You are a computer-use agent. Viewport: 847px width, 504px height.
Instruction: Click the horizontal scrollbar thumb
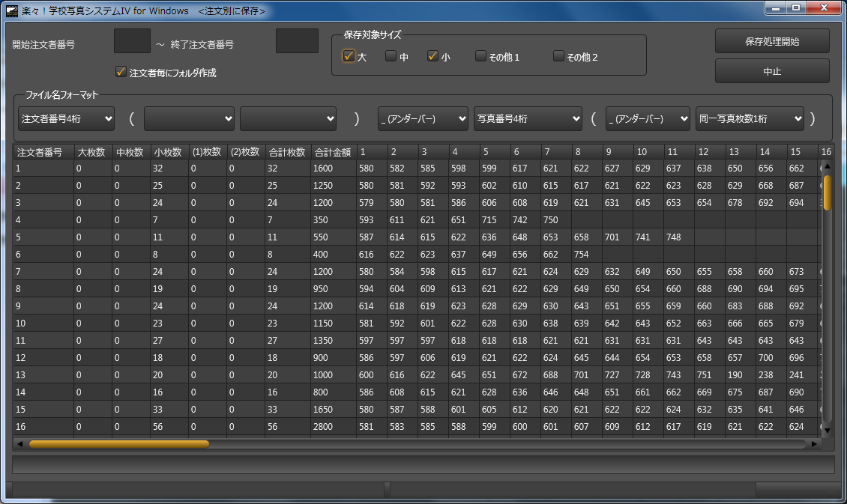pyautogui.click(x=119, y=444)
